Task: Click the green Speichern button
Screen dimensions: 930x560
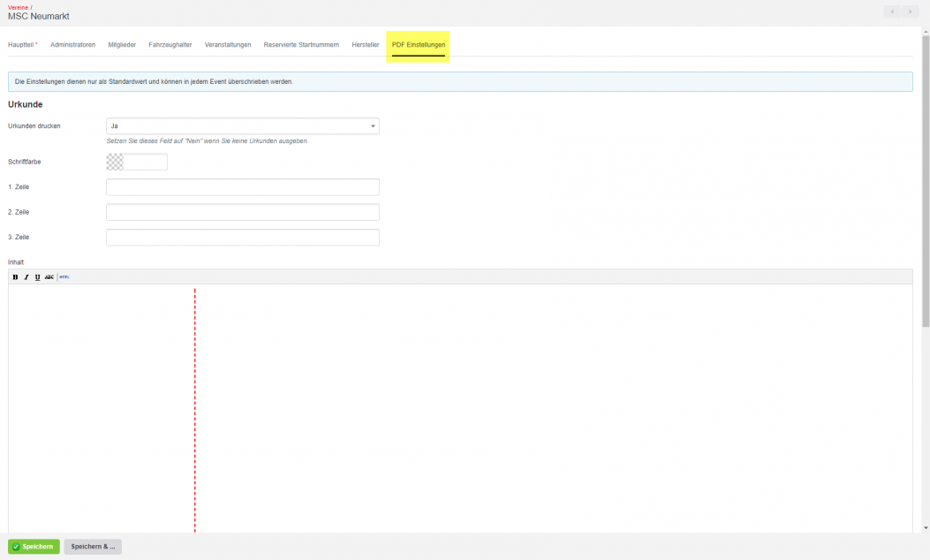Action: pyautogui.click(x=34, y=547)
